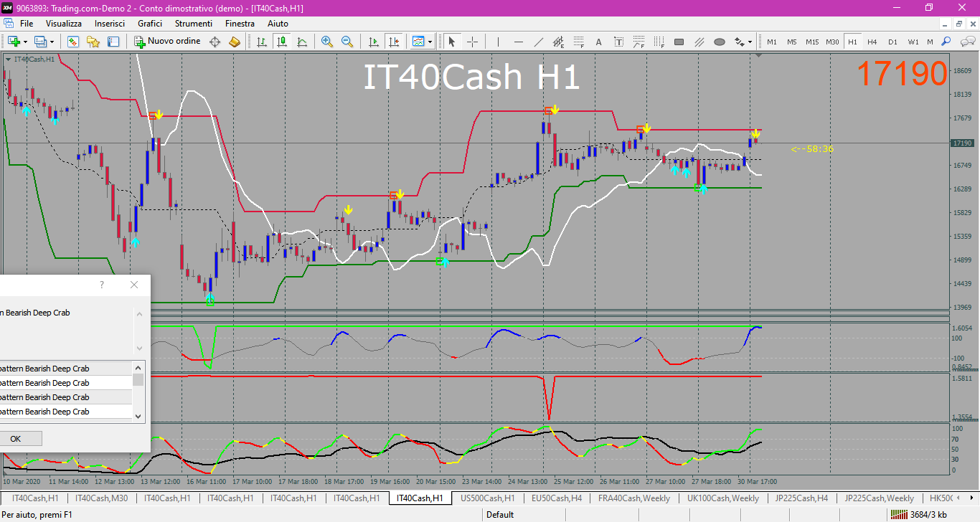Select the arrow cursor tool

pyautogui.click(x=452, y=42)
